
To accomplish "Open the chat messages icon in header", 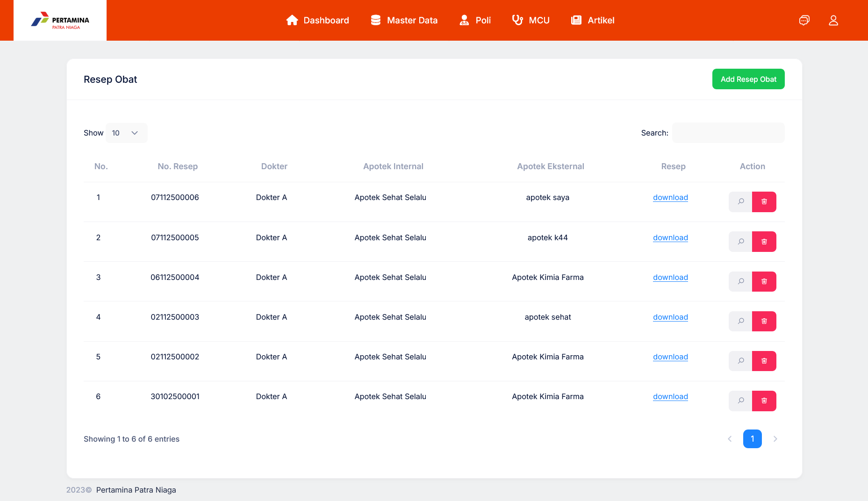I will coord(804,20).
